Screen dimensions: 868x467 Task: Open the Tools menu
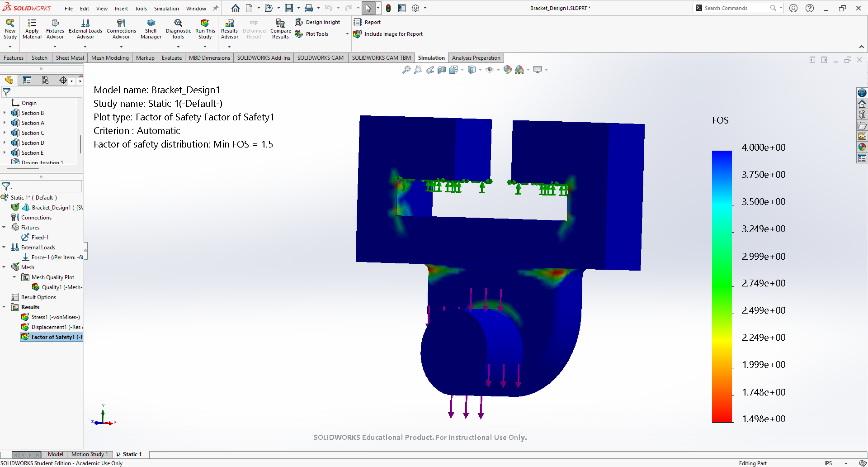coord(141,9)
